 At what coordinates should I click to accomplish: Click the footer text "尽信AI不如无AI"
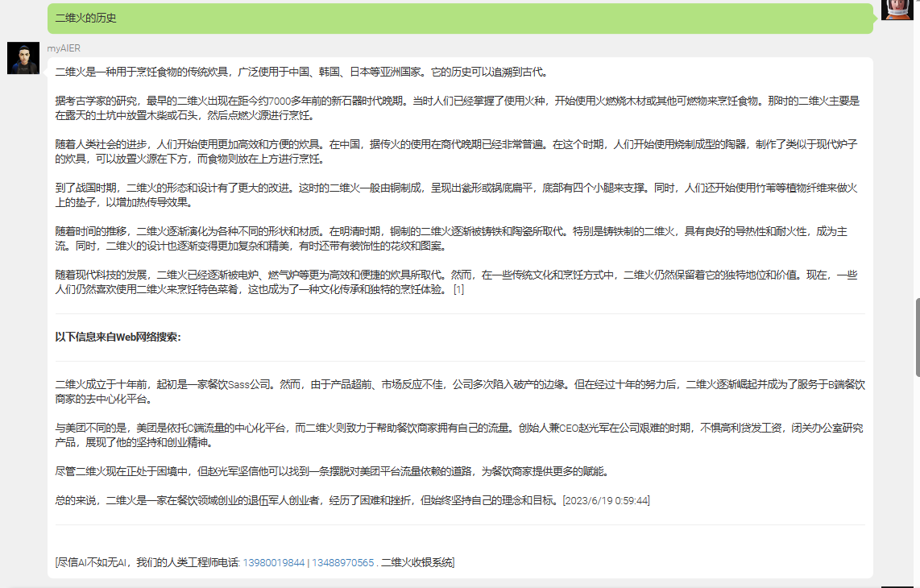93,563
